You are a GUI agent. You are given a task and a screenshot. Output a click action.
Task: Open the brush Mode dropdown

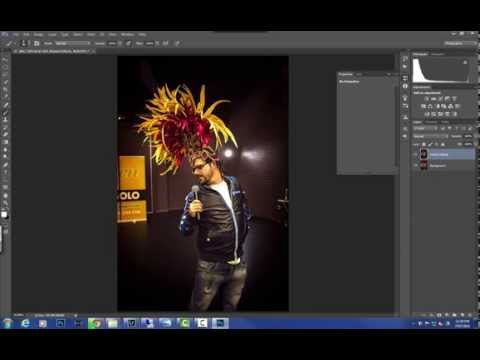[x=73, y=43]
